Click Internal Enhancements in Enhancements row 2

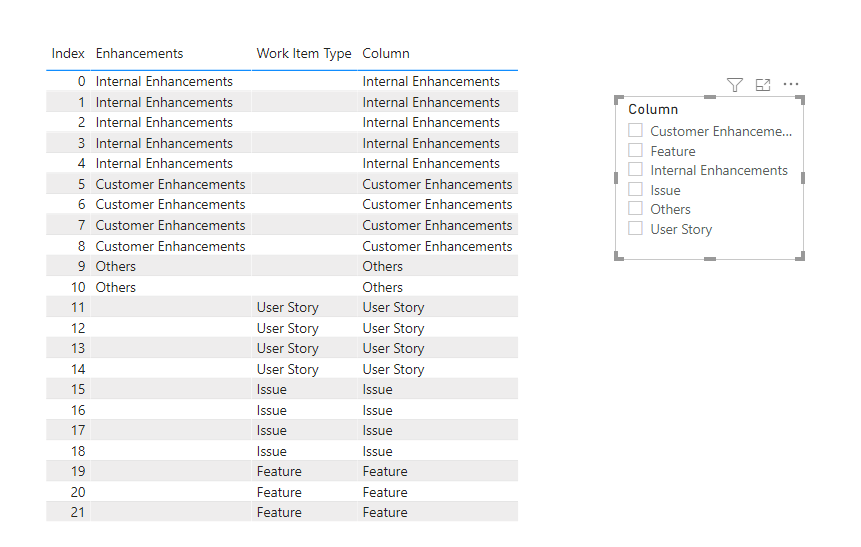[164, 122]
